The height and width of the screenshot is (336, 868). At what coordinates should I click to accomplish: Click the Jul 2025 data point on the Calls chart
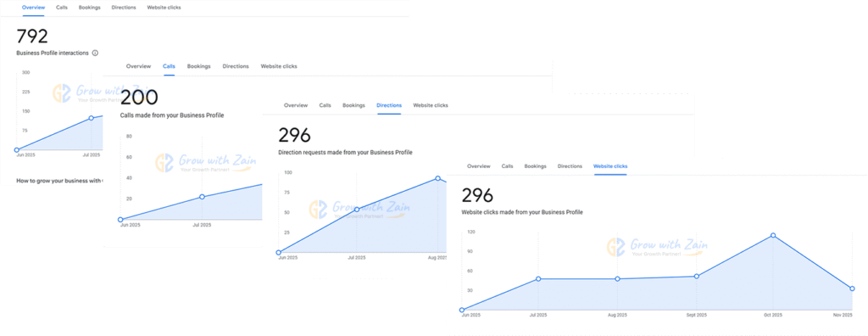coord(202,197)
